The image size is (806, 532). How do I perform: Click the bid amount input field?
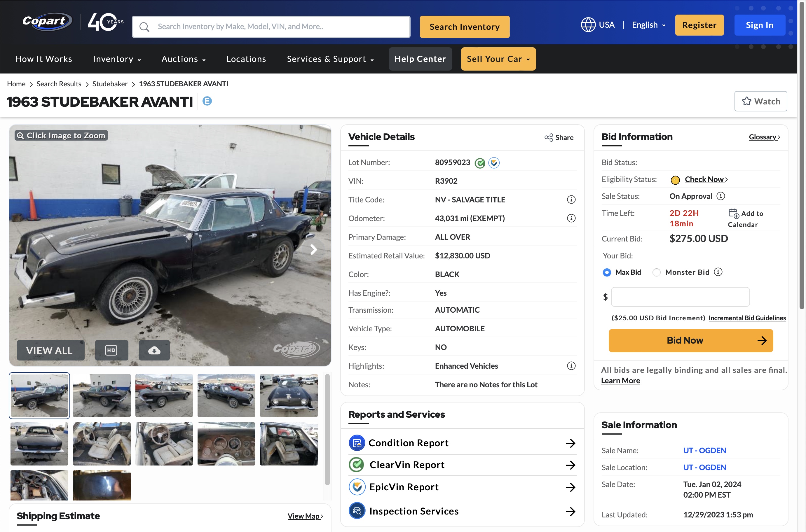coord(680,297)
